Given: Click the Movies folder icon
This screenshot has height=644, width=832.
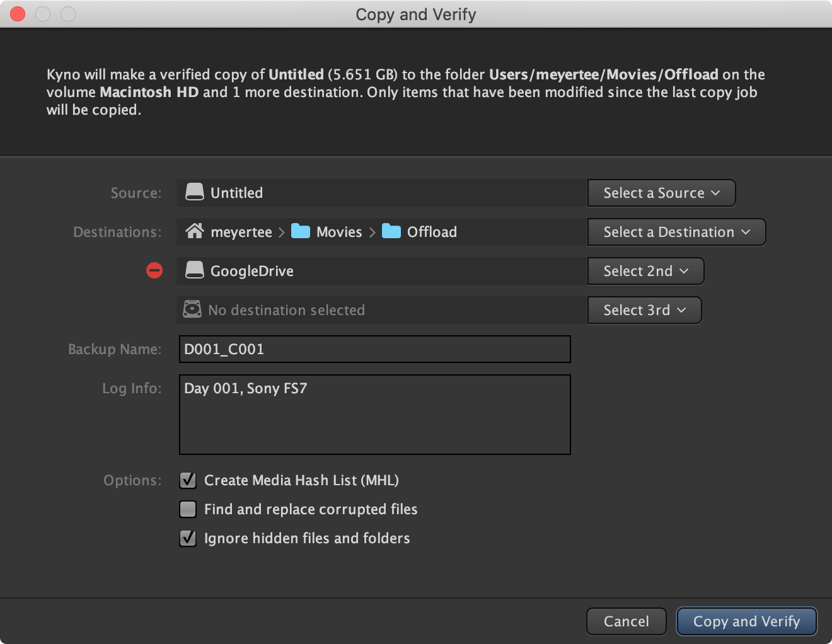Looking at the screenshot, I should pos(301,231).
